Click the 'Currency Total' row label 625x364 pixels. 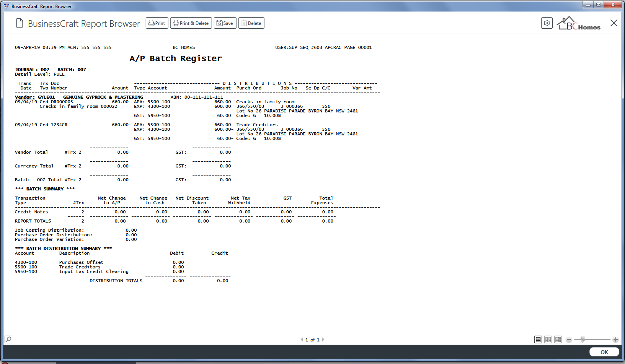[34, 166]
